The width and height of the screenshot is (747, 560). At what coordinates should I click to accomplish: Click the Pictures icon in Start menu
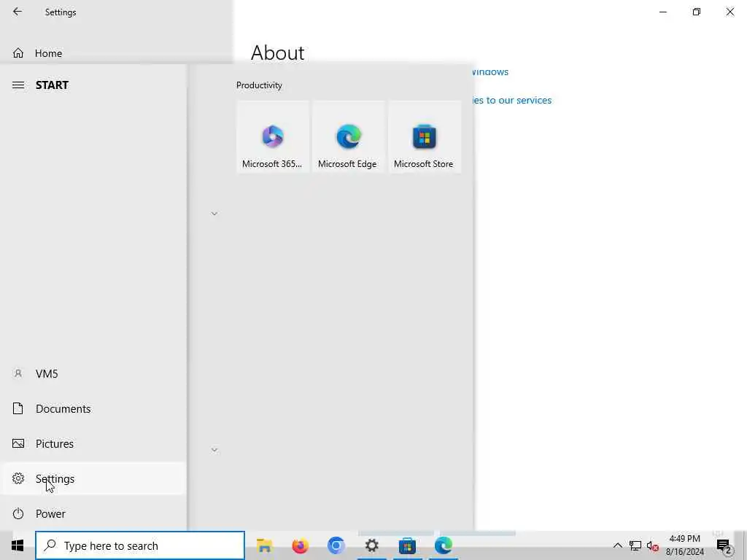tap(18, 444)
